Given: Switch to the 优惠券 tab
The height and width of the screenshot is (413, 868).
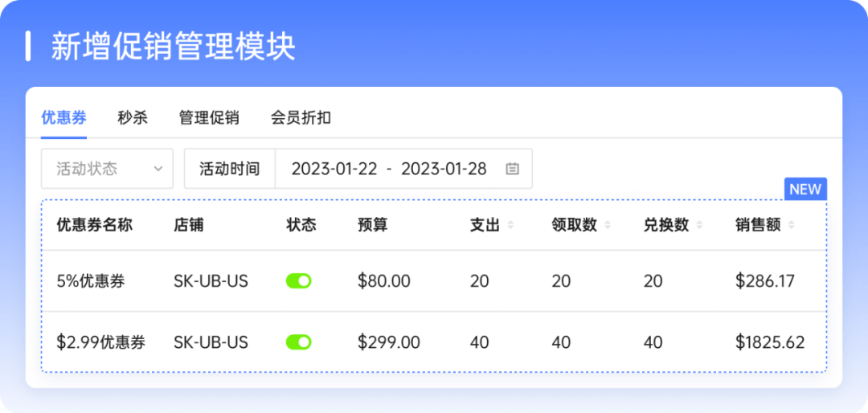Looking at the screenshot, I should [x=63, y=118].
